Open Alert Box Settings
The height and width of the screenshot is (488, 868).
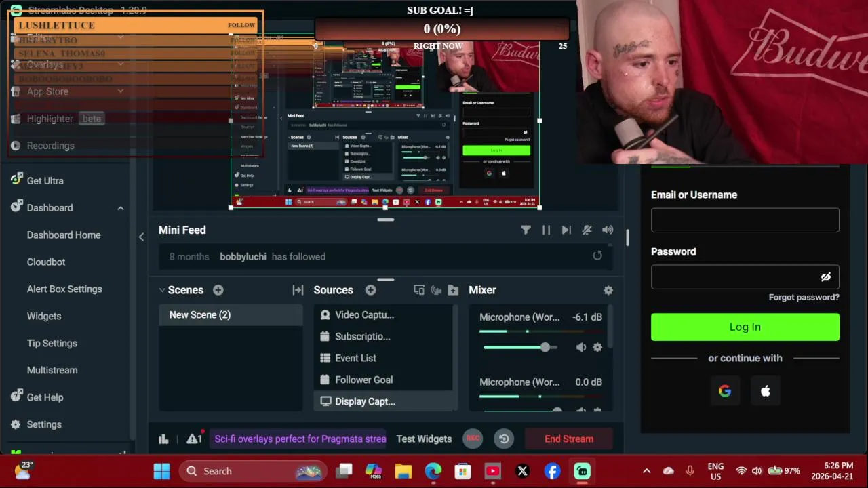64,289
